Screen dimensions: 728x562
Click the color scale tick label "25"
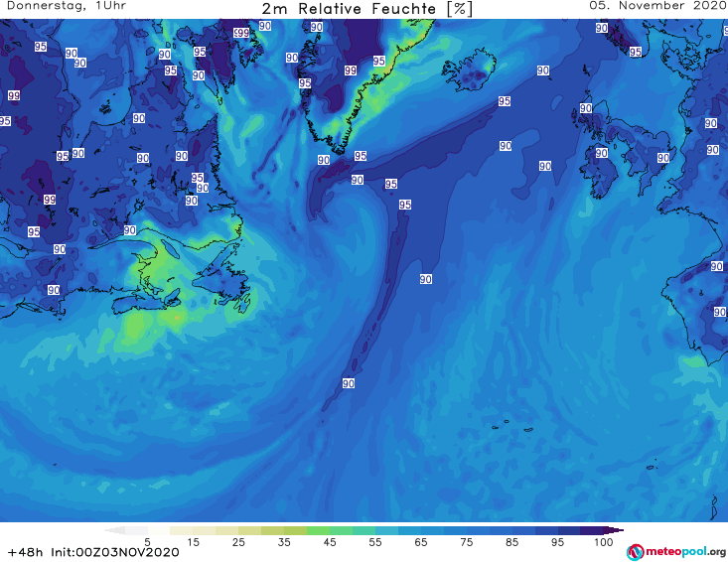[238, 542]
